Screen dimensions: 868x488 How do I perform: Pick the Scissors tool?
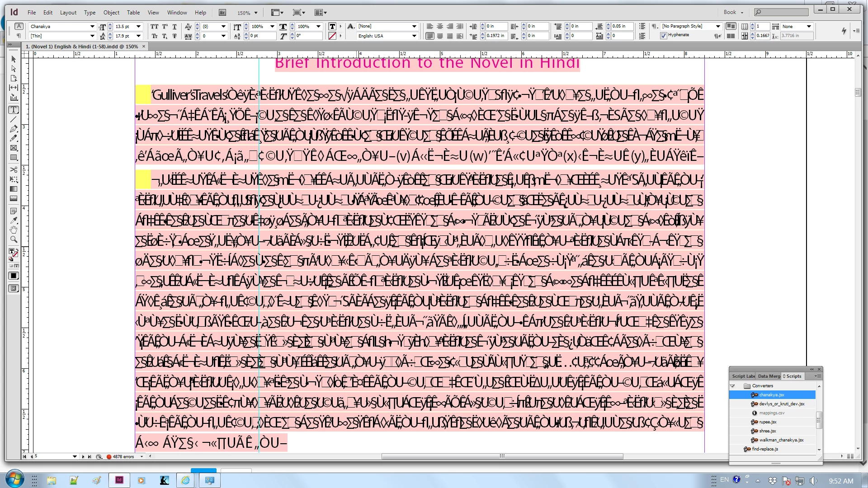tap(14, 169)
